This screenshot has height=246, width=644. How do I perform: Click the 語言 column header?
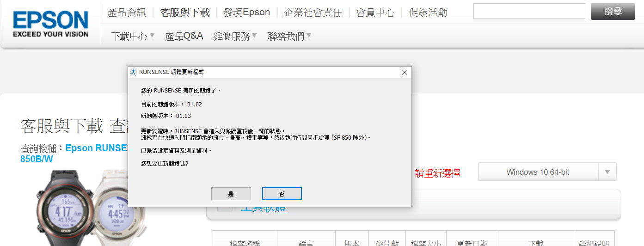(x=306, y=243)
